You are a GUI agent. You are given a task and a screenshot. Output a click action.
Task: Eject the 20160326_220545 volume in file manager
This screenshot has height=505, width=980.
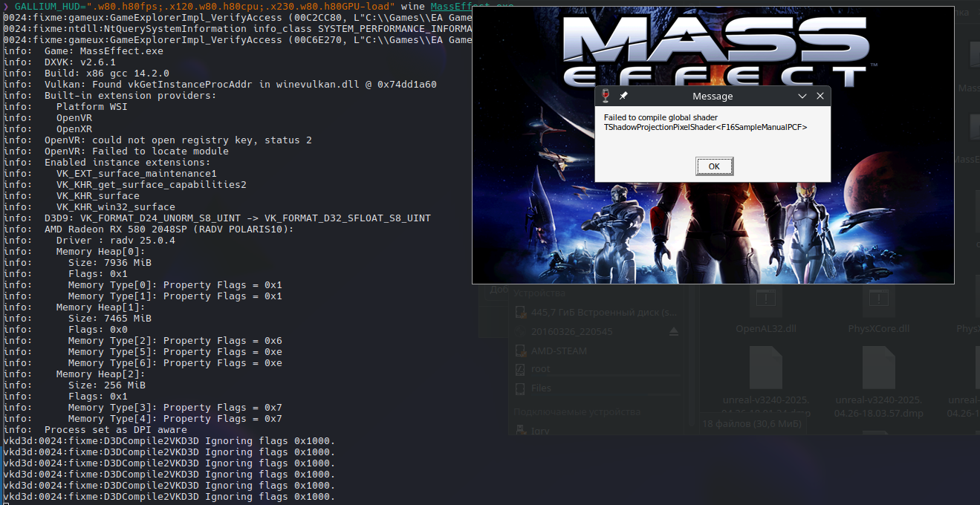pos(674,331)
